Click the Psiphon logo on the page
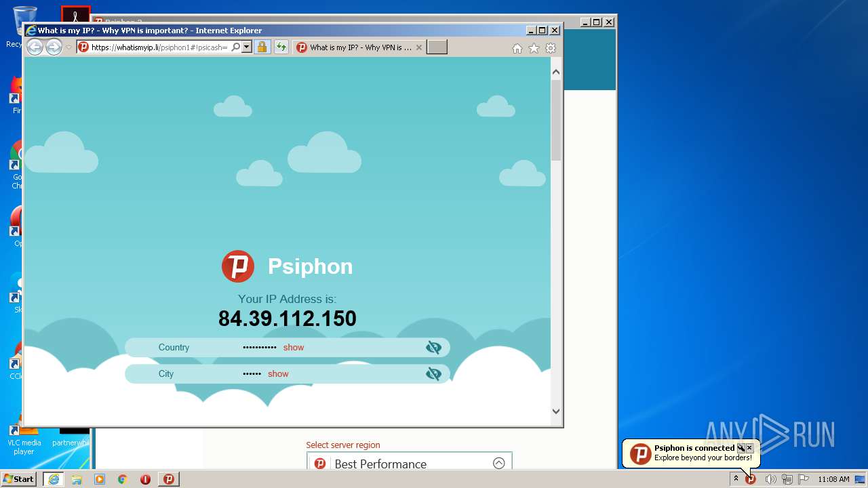The width and height of the screenshot is (868, 488). coord(238,266)
